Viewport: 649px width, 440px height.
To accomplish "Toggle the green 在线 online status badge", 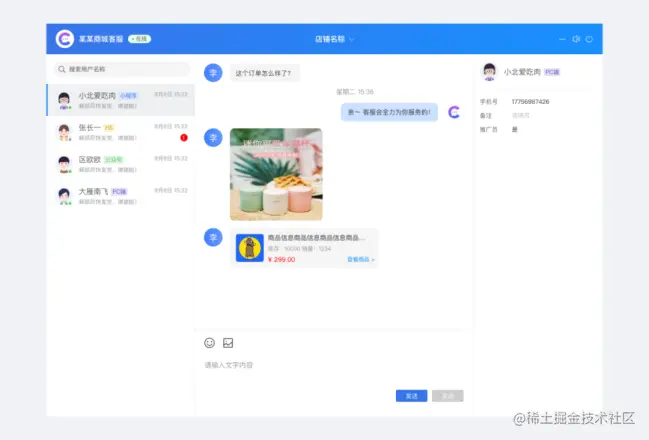I will pyautogui.click(x=139, y=39).
